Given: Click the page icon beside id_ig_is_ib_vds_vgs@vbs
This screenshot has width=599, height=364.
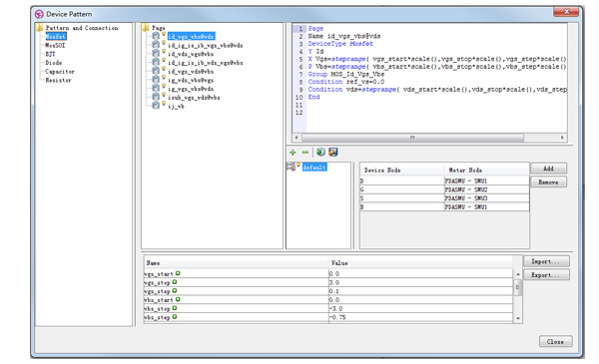Looking at the screenshot, I should 156,62.
